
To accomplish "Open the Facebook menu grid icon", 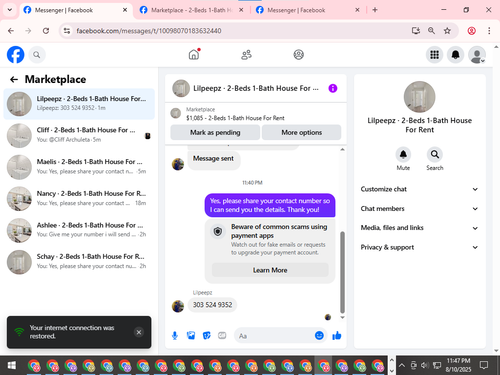I will coord(434,55).
